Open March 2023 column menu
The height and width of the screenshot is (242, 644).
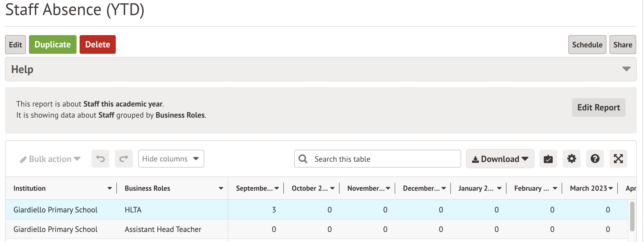tap(611, 188)
